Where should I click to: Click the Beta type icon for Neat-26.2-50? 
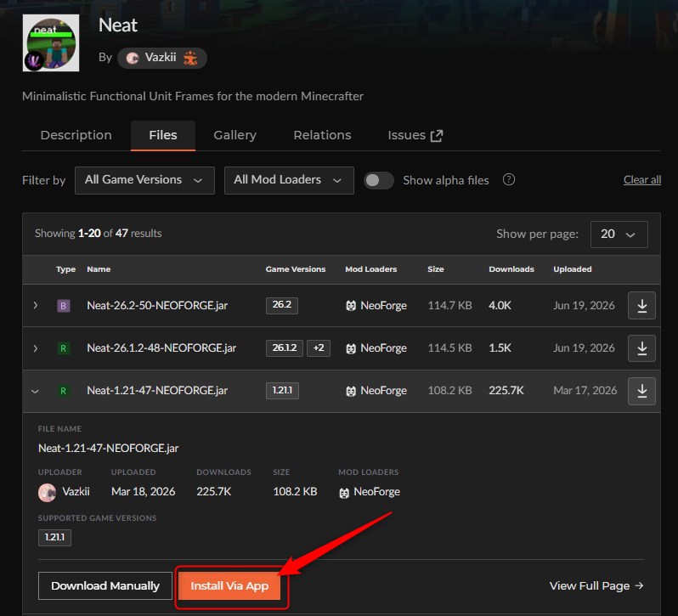click(x=64, y=306)
